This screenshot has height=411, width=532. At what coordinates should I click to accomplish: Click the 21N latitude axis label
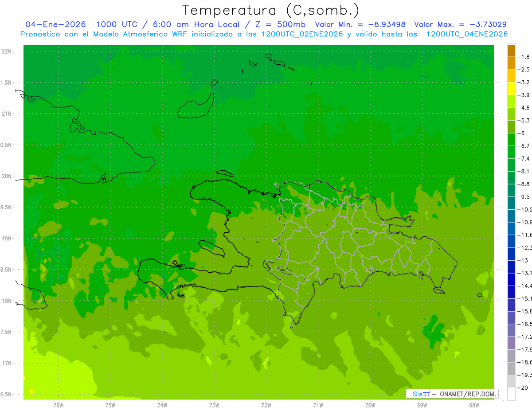(7, 114)
